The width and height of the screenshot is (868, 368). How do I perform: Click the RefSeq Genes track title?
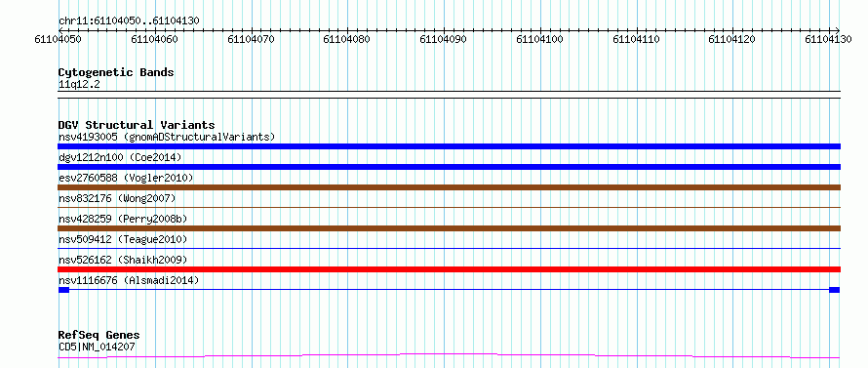[x=99, y=335]
